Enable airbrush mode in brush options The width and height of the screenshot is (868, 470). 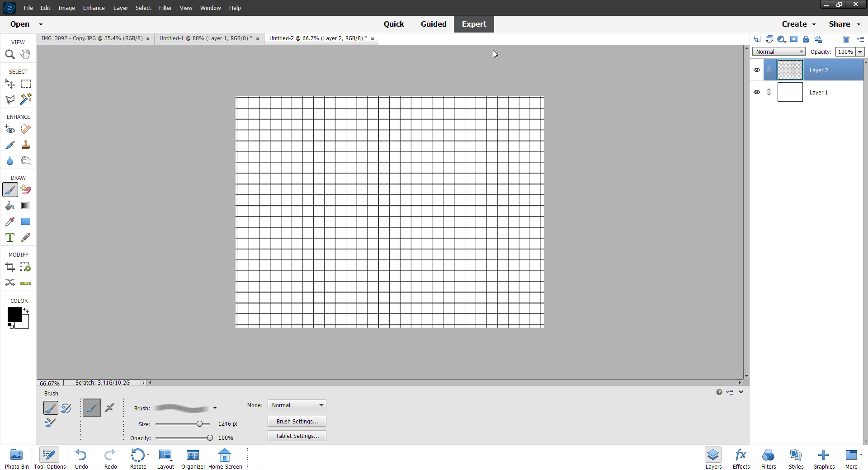pos(109,408)
